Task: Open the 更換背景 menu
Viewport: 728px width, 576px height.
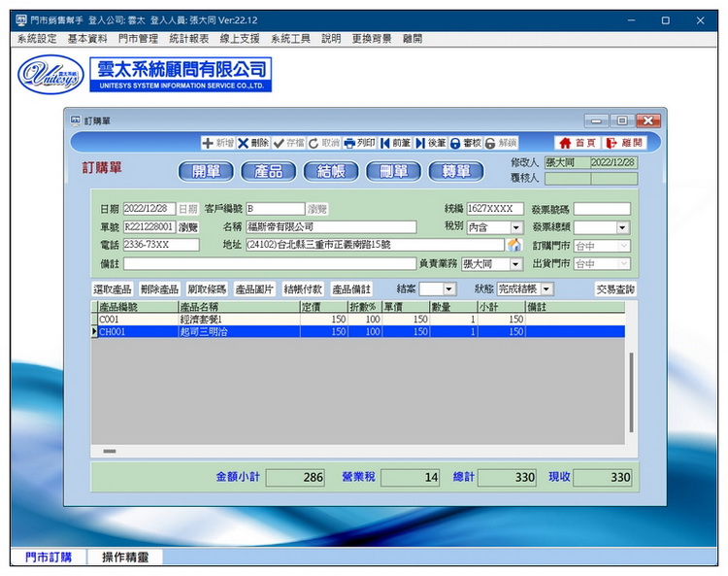Action: (372, 39)
